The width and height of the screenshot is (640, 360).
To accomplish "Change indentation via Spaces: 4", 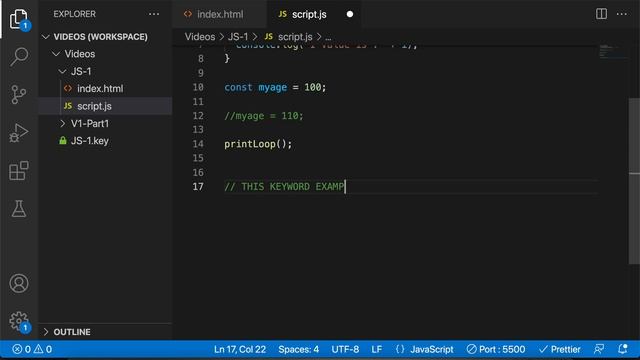I will click(298, 349).
